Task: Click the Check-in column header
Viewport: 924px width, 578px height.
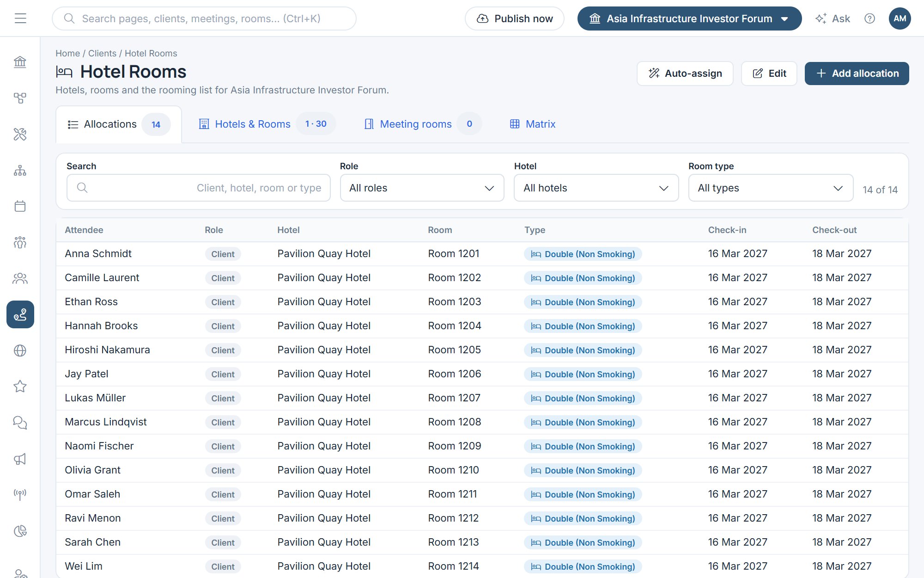Action: tap(727, 230)
